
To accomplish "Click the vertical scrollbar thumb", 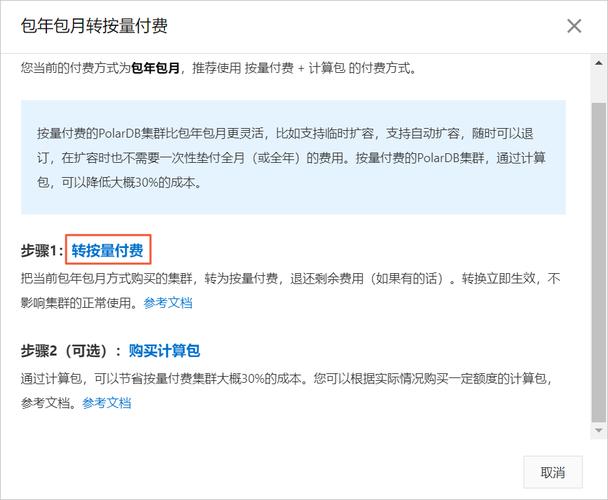I will tap(599, 262).
